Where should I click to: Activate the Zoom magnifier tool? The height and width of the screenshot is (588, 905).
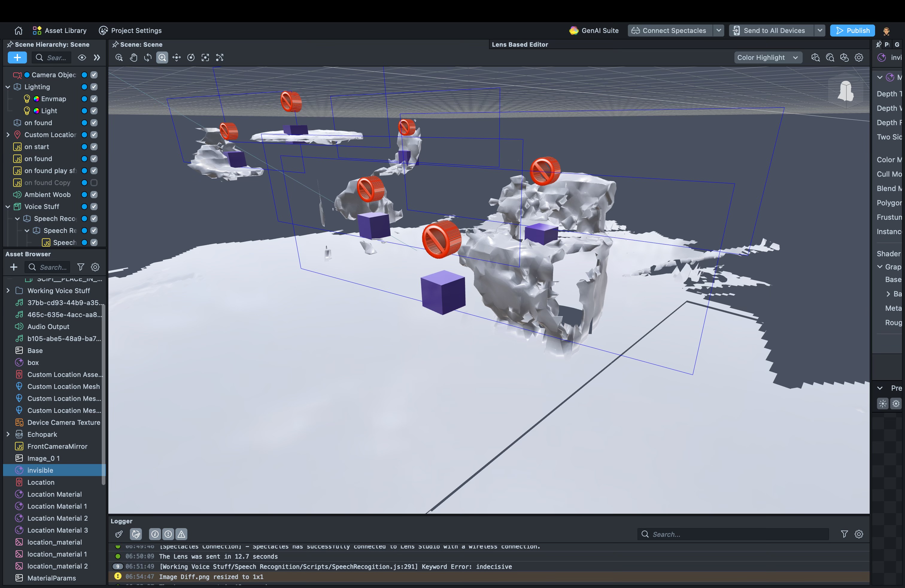tap(162, 57)
